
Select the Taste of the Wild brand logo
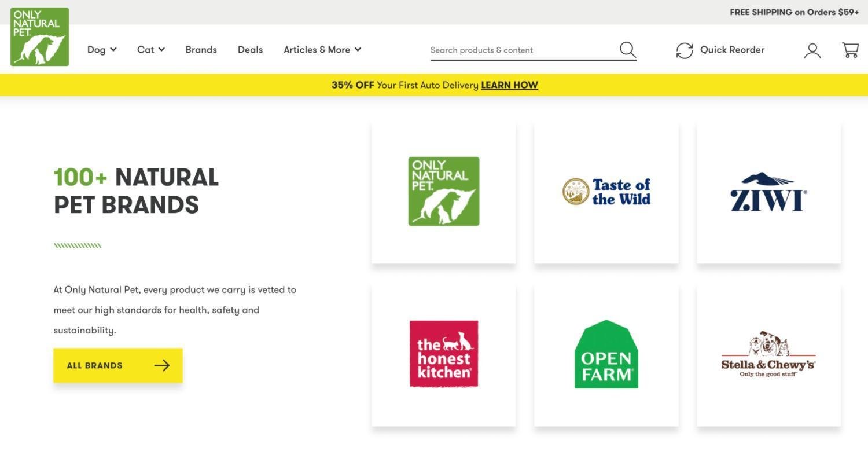click(606, 192)
